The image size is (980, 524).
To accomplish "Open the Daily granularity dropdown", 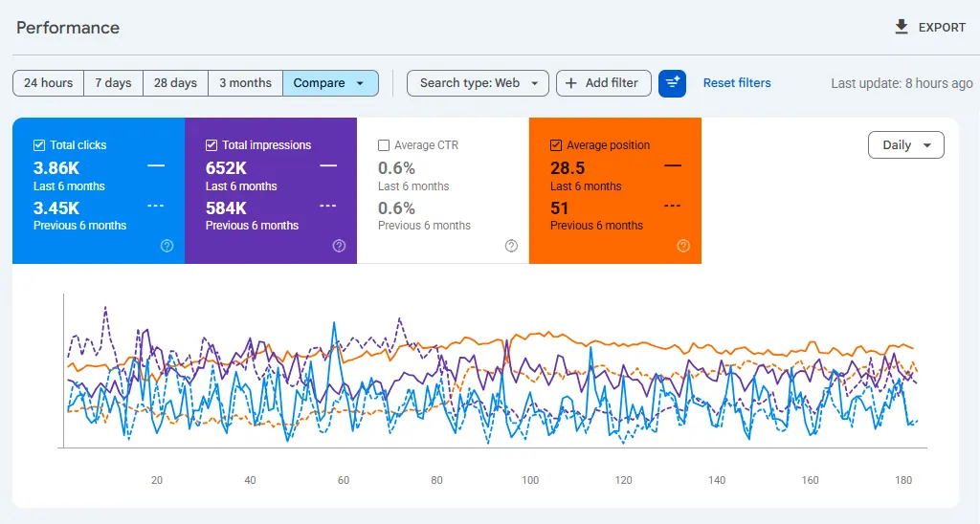I will [905, 145].
